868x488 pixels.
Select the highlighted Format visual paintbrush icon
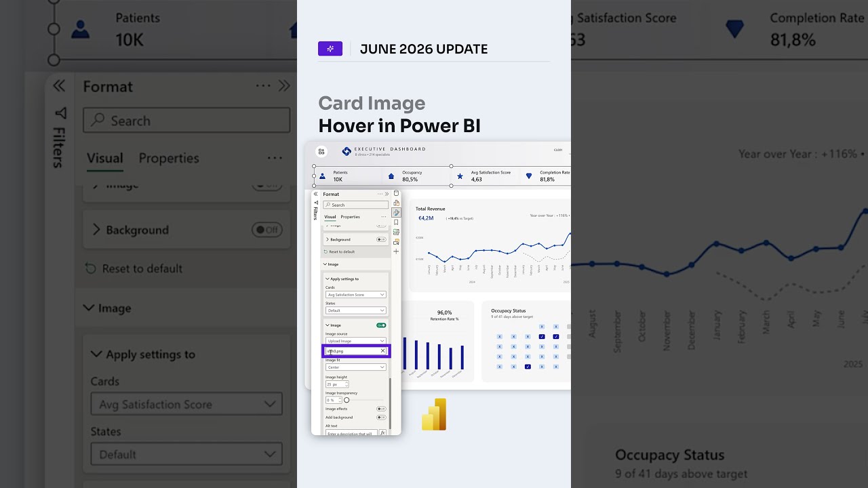[x=396, y=212]
